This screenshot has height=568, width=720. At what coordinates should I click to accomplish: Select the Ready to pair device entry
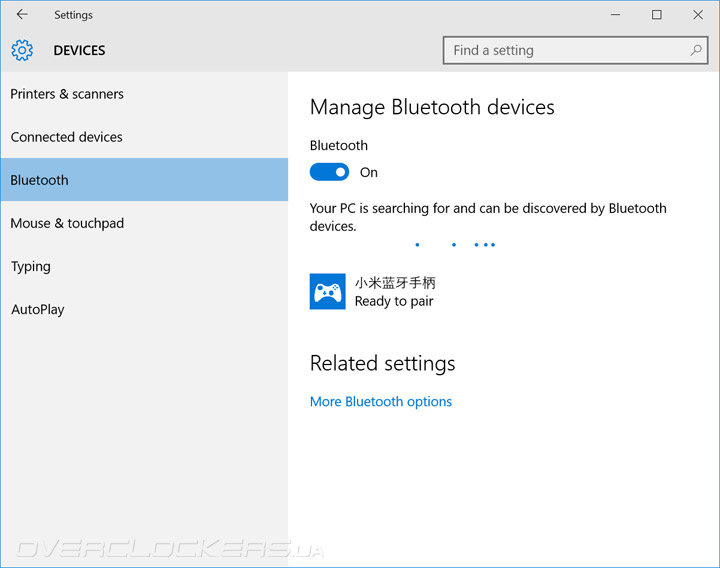pyautogui.click(x=395, y=292)
